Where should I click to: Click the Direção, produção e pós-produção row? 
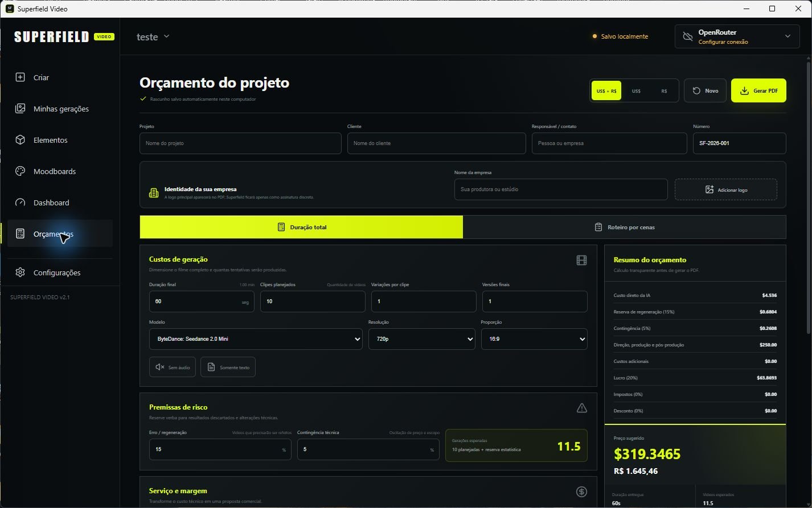[x=695, y=345]
